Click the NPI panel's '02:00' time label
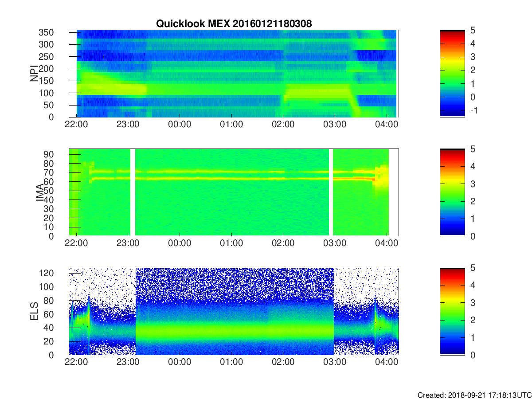 283,125
